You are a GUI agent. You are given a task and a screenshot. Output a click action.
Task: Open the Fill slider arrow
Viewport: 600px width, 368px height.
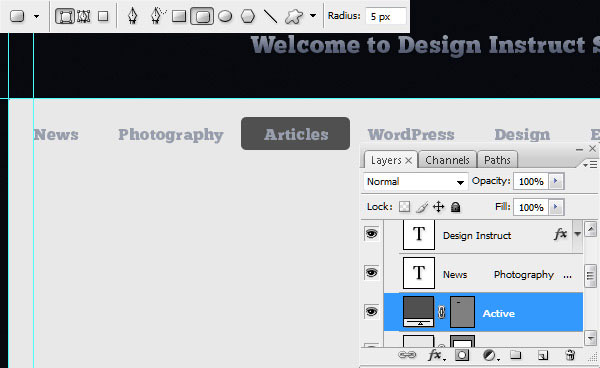(x=556, y=207)
